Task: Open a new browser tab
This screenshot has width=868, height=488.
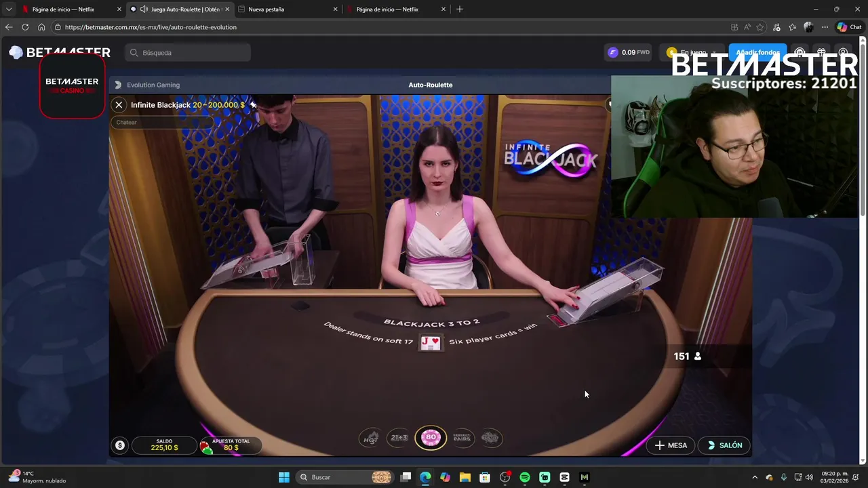Action: [x=460, y=9]
